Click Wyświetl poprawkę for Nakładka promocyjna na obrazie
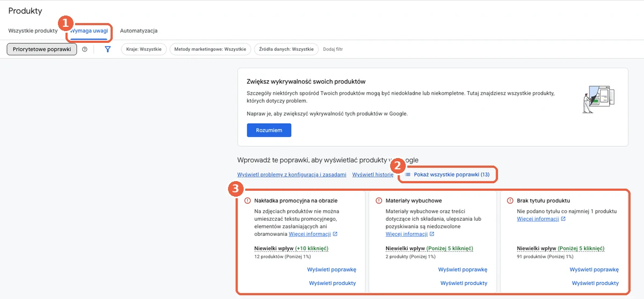644x299 pixels. coord(332,270)
